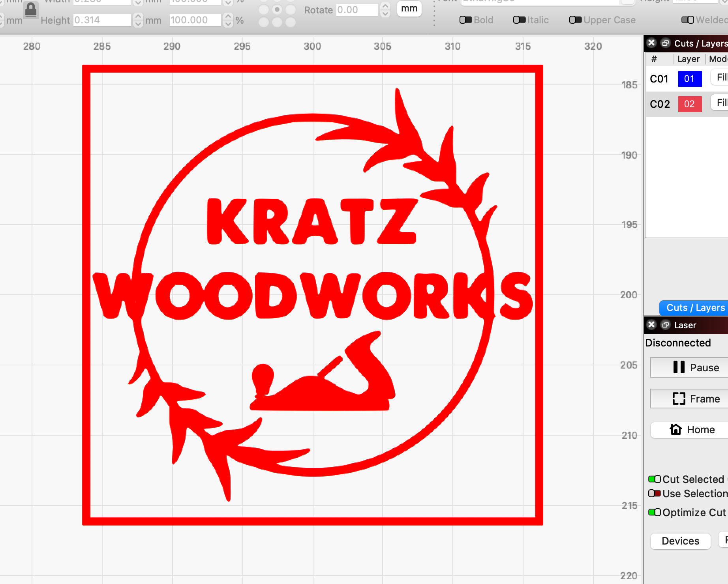This screenshot has width=728, height=584.
Task: Open the C01 layer Fill mode dropdown
Action: pos(719,77)
